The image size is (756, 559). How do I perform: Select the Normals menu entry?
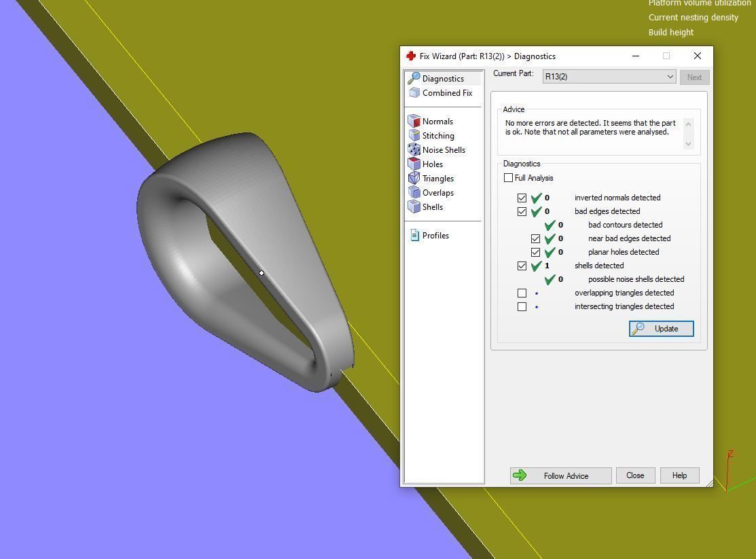tap(437, 122)
